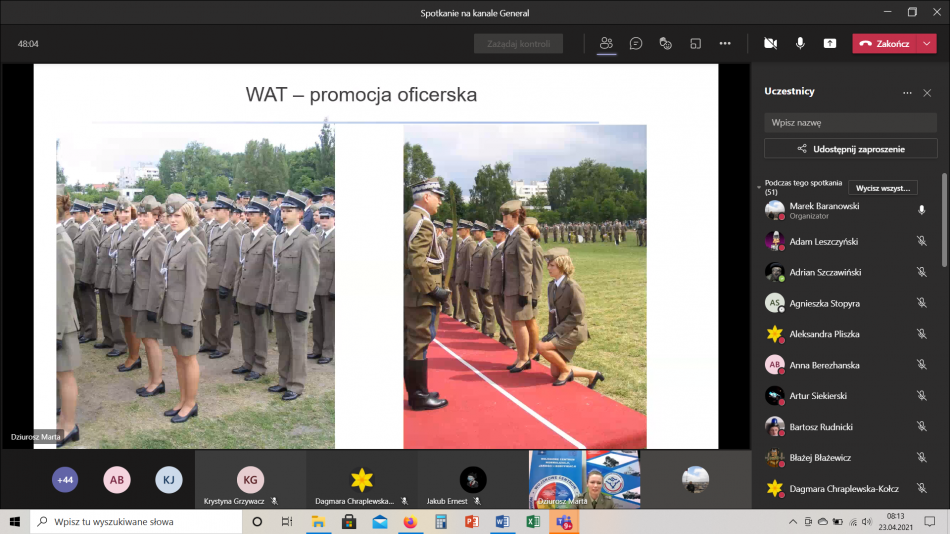The width and height of the screenshot is (950, 534).
Task: Show hidden system tray icons chevron
Action: [x=792, y=522]
